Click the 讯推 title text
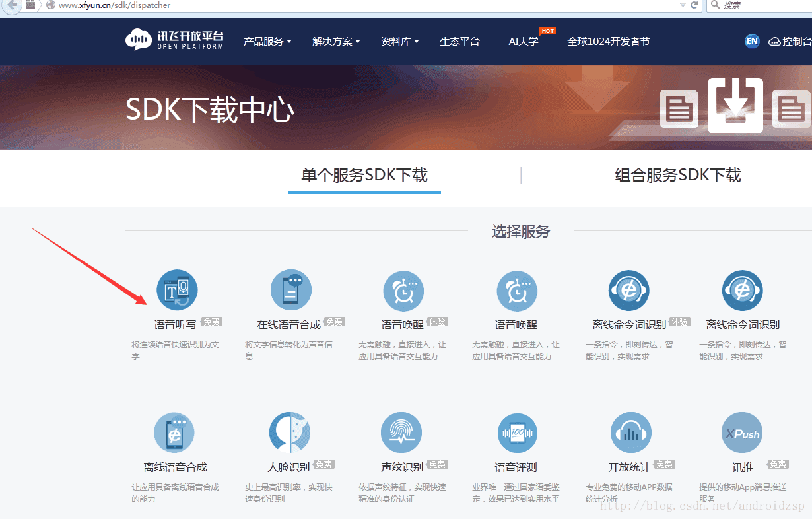The height and width of the screenshot is (519, 812). coord(743,467)
